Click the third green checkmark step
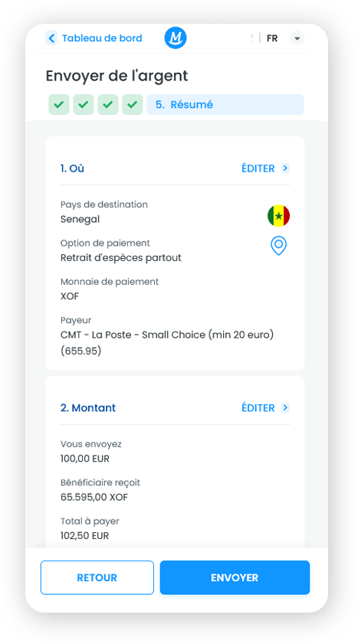Screen dimensions: 358x644 pyautogui.click(x=107, y=104)
